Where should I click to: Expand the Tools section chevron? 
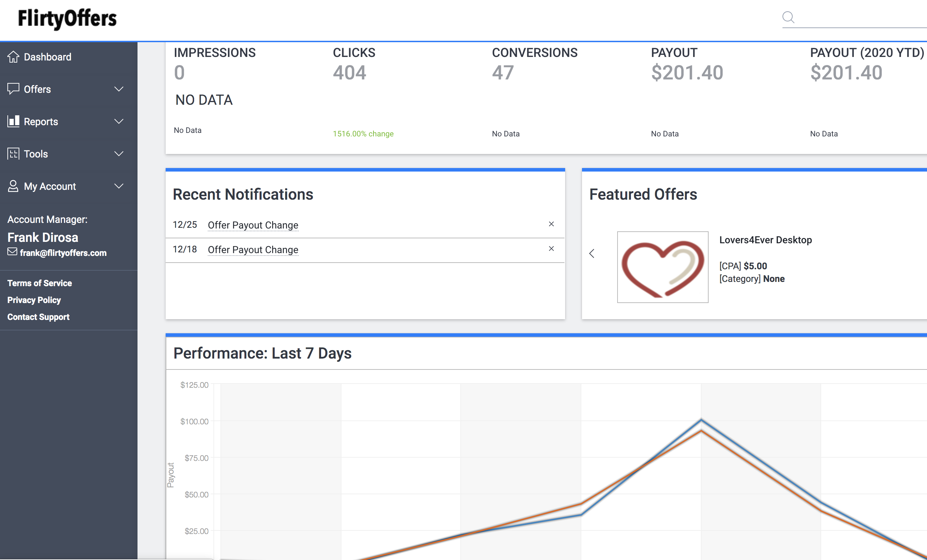click(119, 154)
